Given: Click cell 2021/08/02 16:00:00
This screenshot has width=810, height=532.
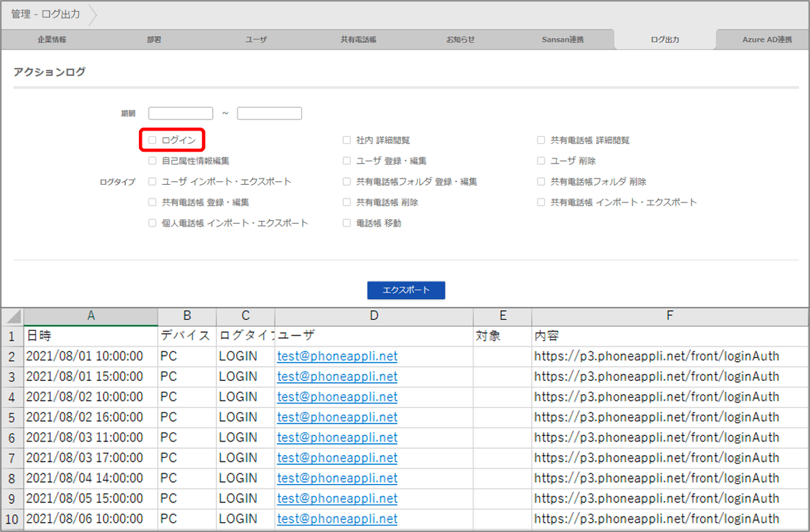Looking at the screenshot, I should [91, 417].
